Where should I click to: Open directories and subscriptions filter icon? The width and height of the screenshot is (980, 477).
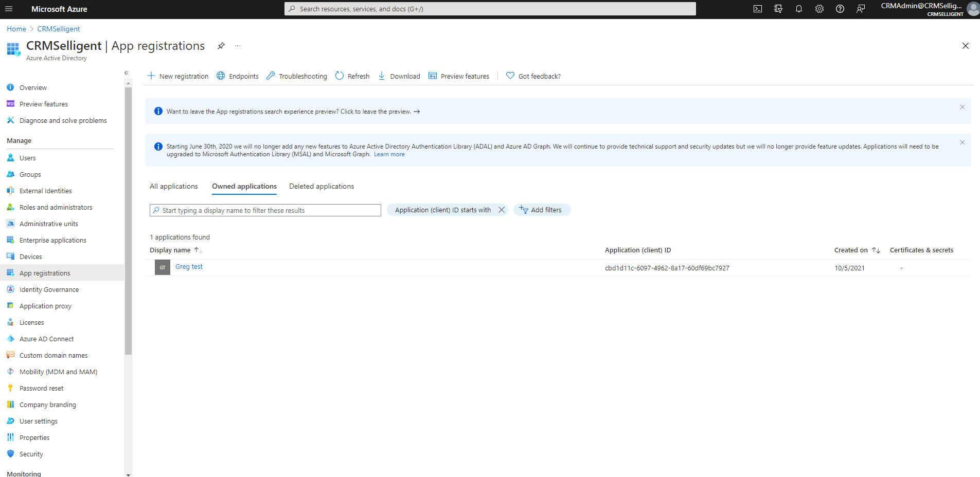pos(778,9)
